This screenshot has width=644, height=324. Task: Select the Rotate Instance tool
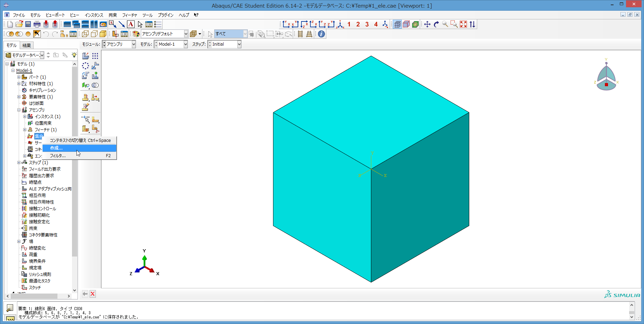(85, 75)
